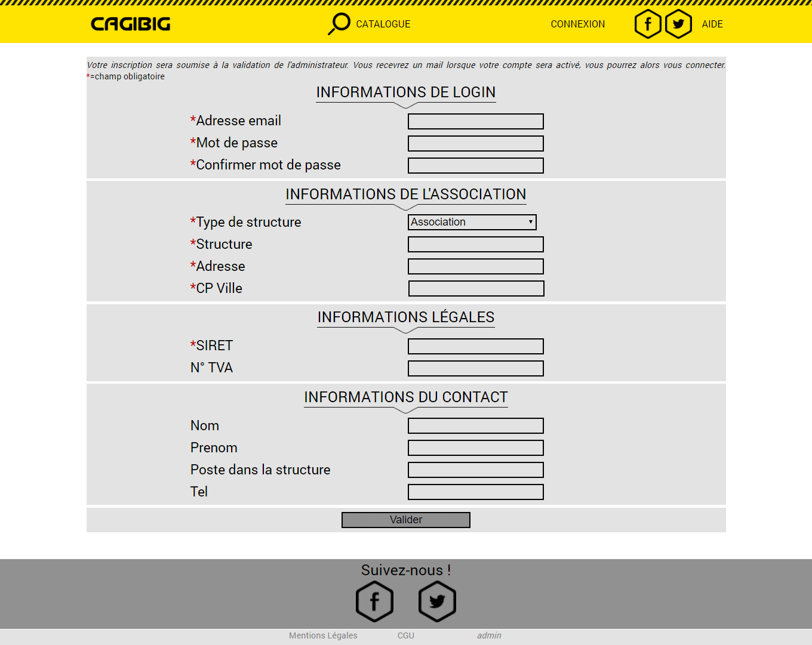The height and width of the screenshot is (645, 812).
Task: Focus the Mot de passe input field
Action: tap(476, 143)
